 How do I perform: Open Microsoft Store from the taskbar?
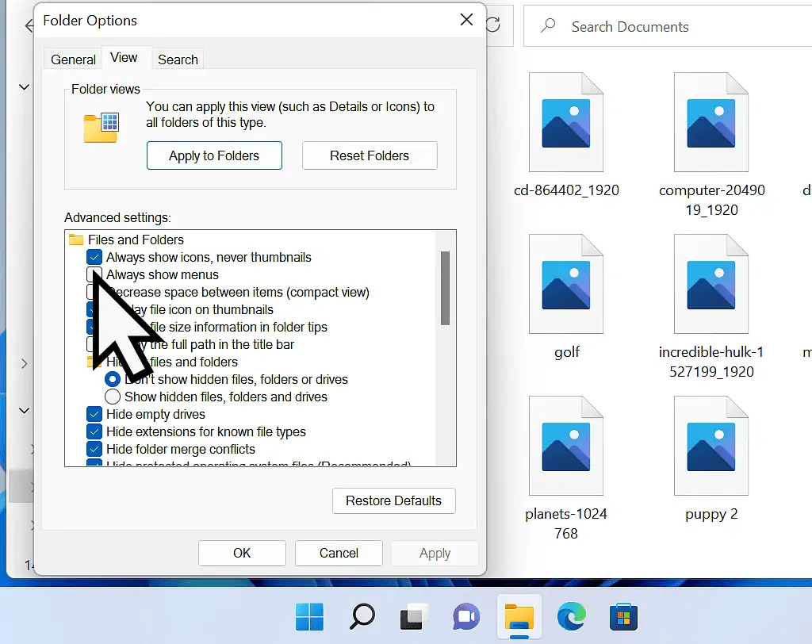(623, 616)
